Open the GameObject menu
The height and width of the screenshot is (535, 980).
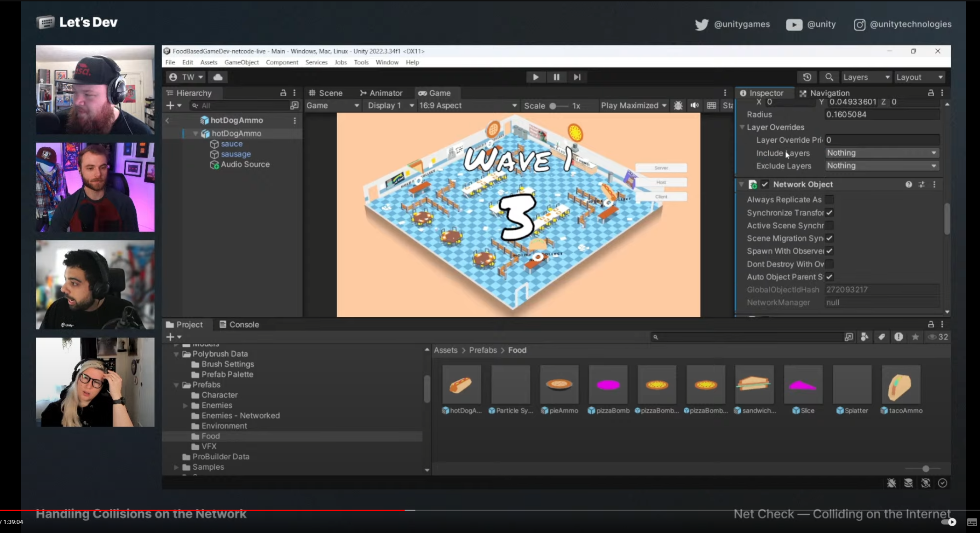[241, 62]
